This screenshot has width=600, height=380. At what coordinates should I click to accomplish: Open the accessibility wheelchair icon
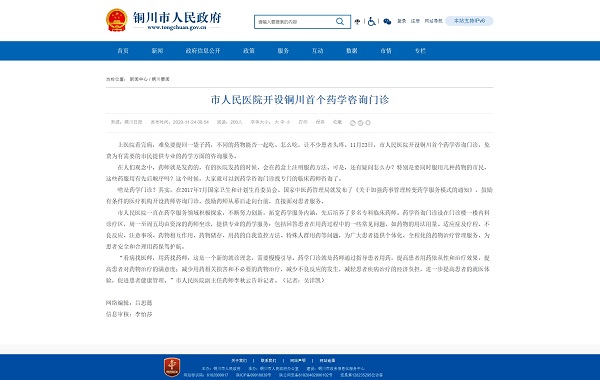[371, 21]
